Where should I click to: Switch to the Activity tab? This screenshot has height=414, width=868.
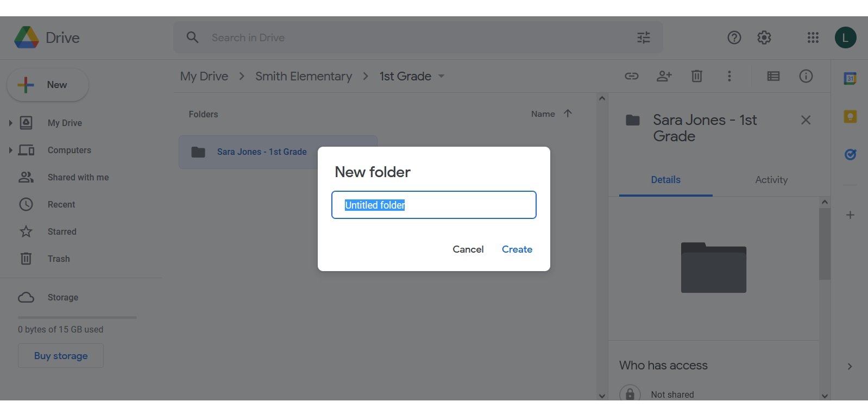771,180
